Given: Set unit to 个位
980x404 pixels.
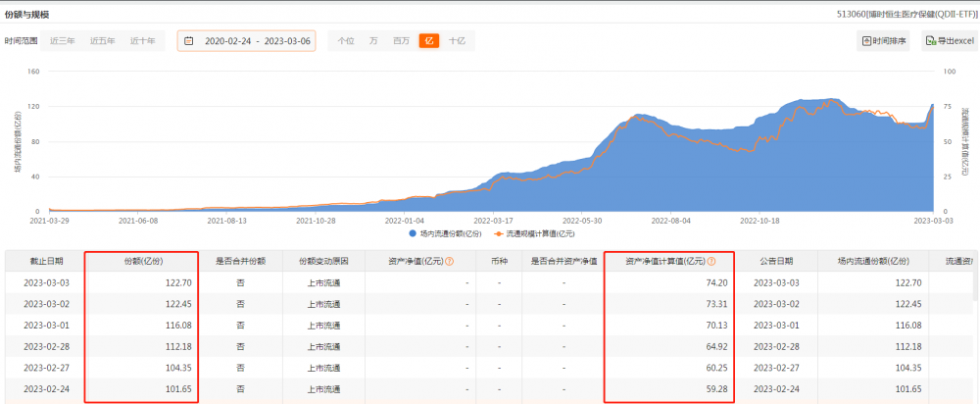Looking at the screenshot, I should [345, 41].
